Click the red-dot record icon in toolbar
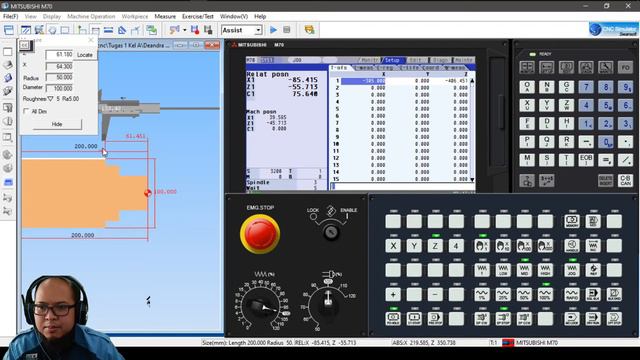 point(195,30)
